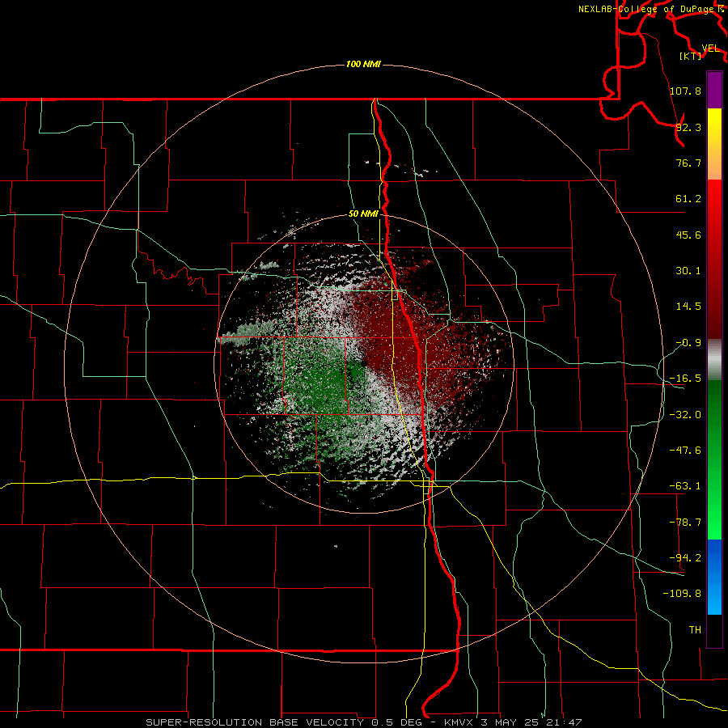Click the 92.3 legend value
The height and width of the screenshot is (728, 728).
point(688,127)
